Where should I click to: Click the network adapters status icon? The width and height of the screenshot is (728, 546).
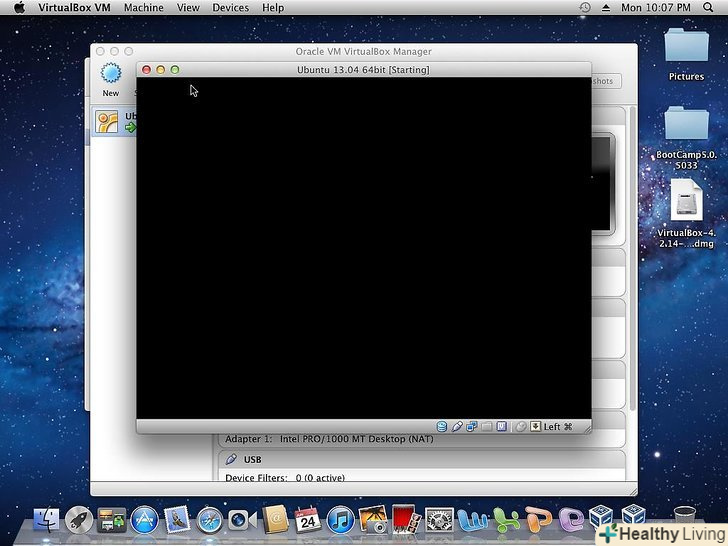point(471,426)
